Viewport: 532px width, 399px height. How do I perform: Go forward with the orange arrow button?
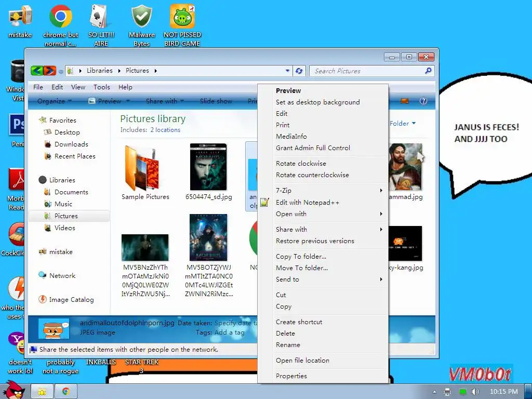(49, 71)
